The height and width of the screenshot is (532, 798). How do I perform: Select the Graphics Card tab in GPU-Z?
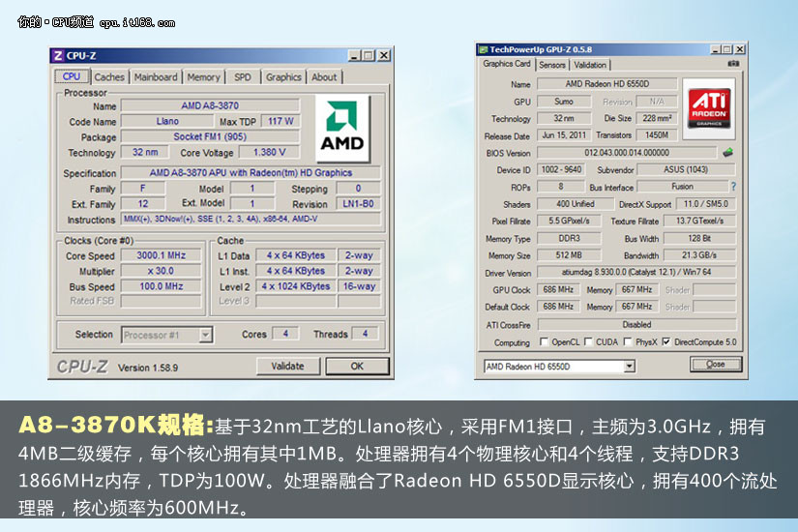pyautogui.click(x=507, y=64)
